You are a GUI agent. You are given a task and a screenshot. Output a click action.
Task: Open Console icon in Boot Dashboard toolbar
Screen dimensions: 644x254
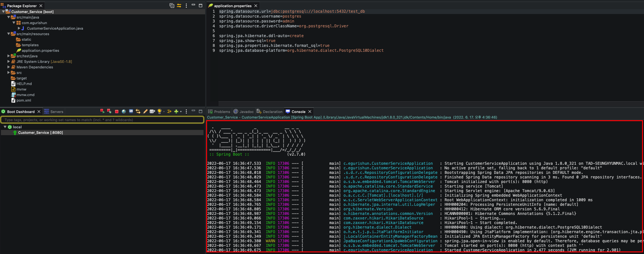pos(131,111)
